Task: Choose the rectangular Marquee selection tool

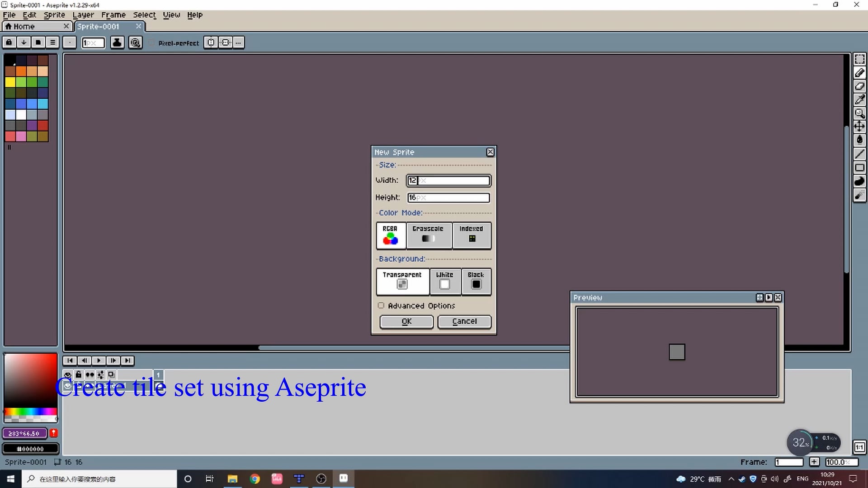Action: click(x=859, y=59)
